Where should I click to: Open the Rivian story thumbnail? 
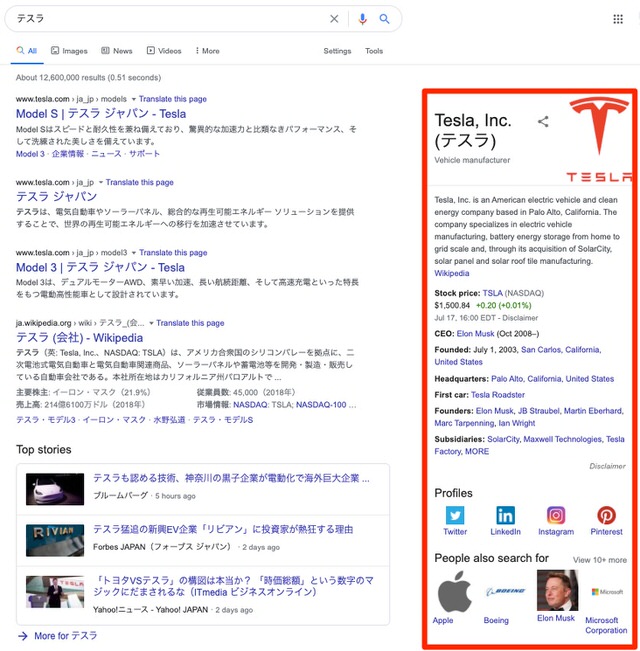coord(55,540)
